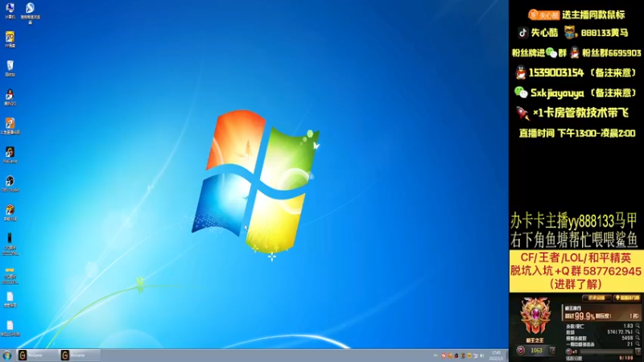Select the QQ image file with dark thumbnail
644x362 pixels.
click(x=10, y=244)
